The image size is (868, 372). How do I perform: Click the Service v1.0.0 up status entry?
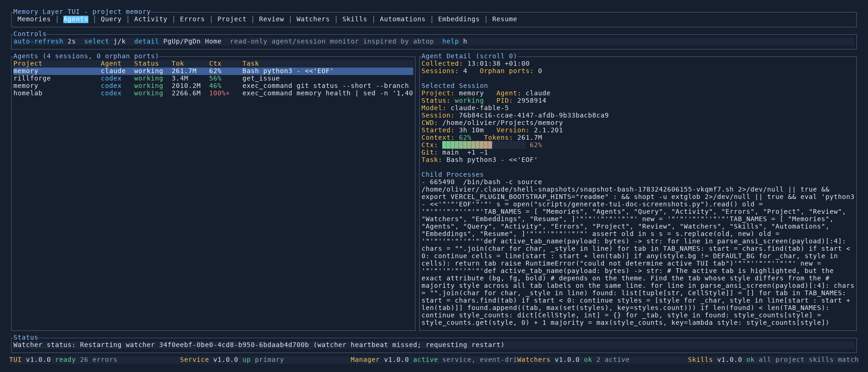[x=232, y=360]
